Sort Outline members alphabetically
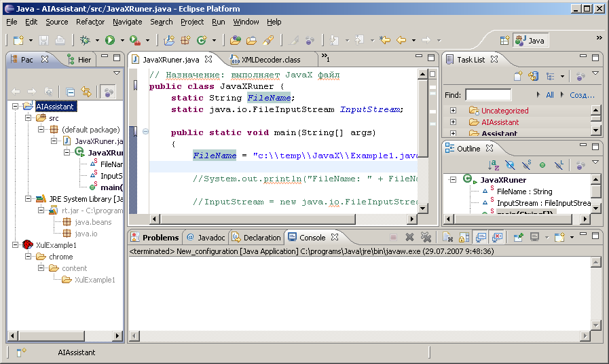The height and width of the screenshot is (364, 609). coord(494,164)
